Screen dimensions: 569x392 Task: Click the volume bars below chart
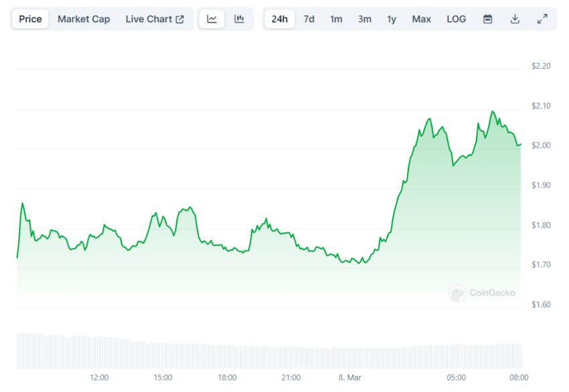point(268,355)
